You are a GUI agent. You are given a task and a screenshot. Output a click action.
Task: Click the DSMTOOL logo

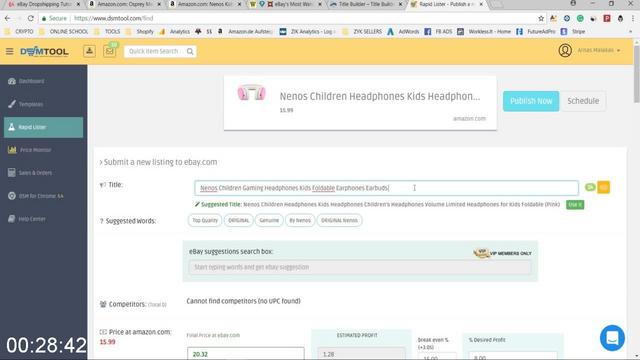click(44, 51)
